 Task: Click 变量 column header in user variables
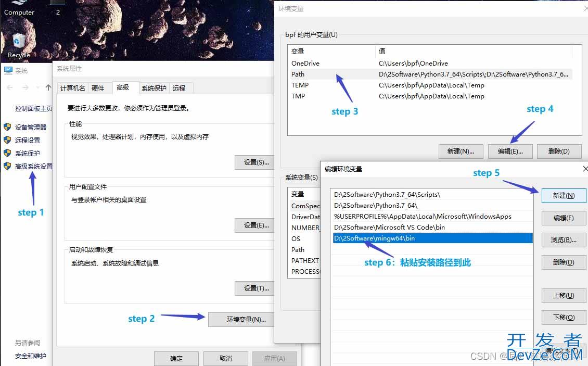[x=331, y=51]
